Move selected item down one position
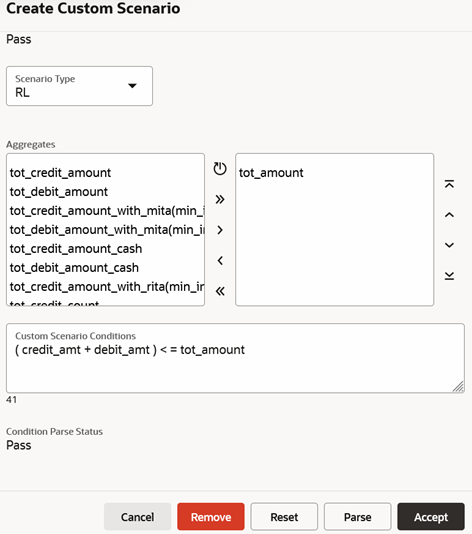 (449, 245)
